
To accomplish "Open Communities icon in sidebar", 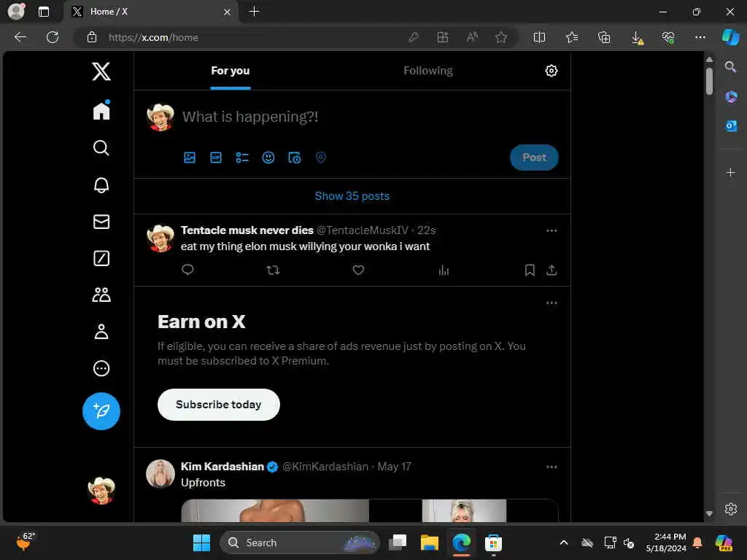I will [x=101, y=295].
